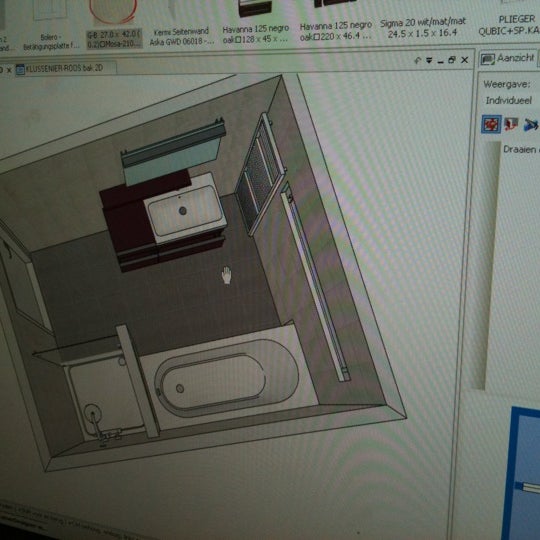Click the second red display mode icon
Image resolution: width=540 pixels, height=540 pixels.
click(511, 124)
